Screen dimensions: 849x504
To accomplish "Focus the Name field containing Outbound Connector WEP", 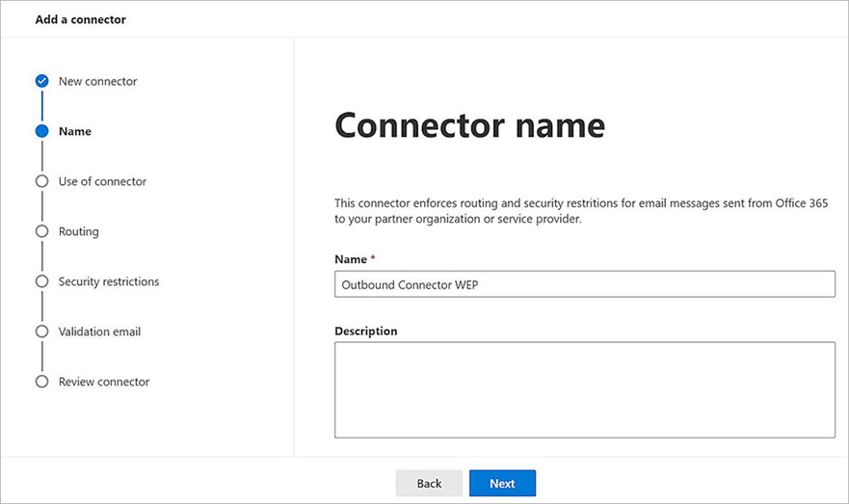I will tap(584, 284).
